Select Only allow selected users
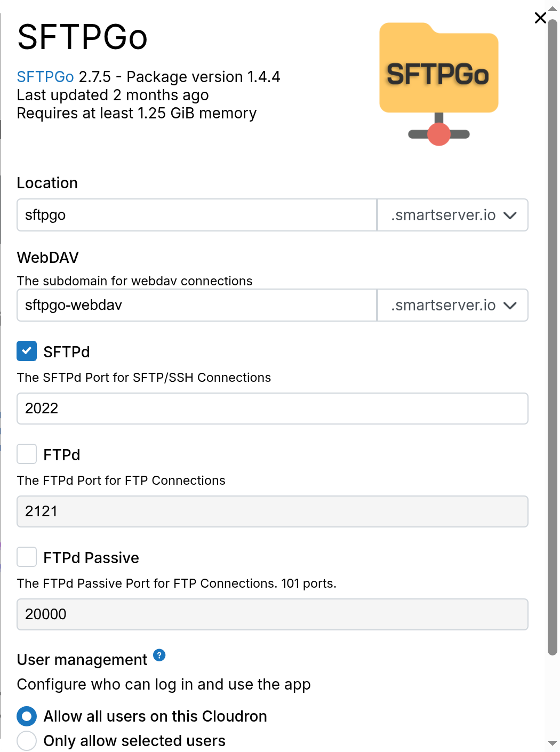This screenshot has height=752, width=560. click(27, 741)
